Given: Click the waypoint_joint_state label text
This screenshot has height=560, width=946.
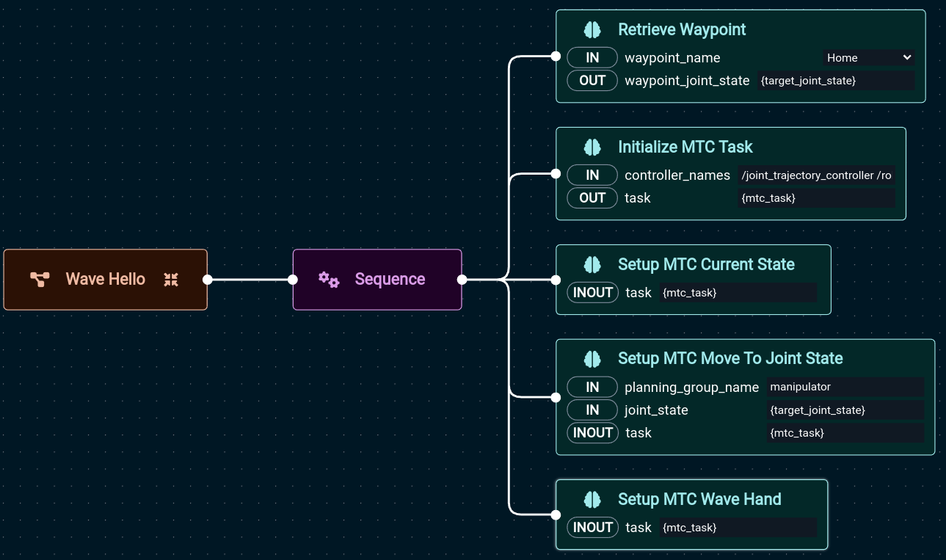Looking at the screenshot, I should coord(687,81).
